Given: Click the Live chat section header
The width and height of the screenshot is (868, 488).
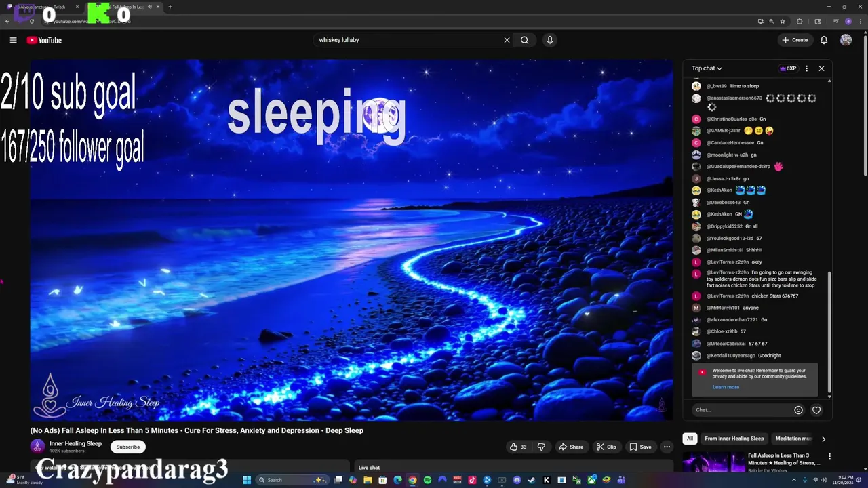Looking at the screenshot, I should coord(369,468).
